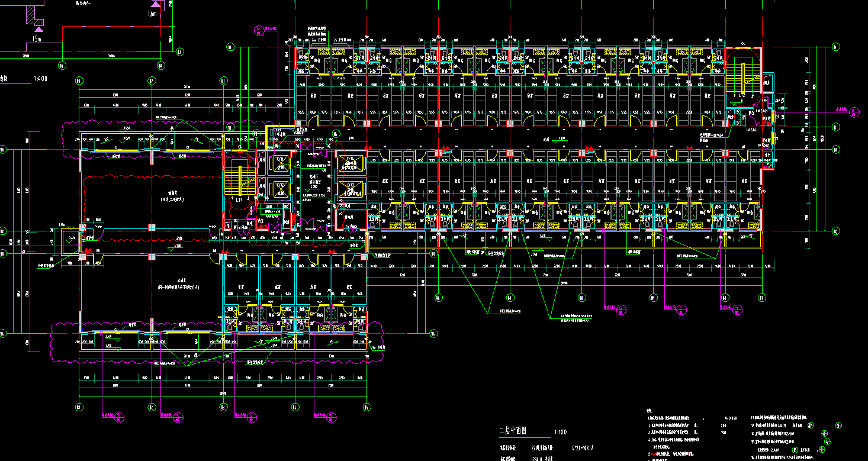The image size is (868, 461).
Task: Pick the DT4 elevator shaft symbol
Action: tap(350, 163)
